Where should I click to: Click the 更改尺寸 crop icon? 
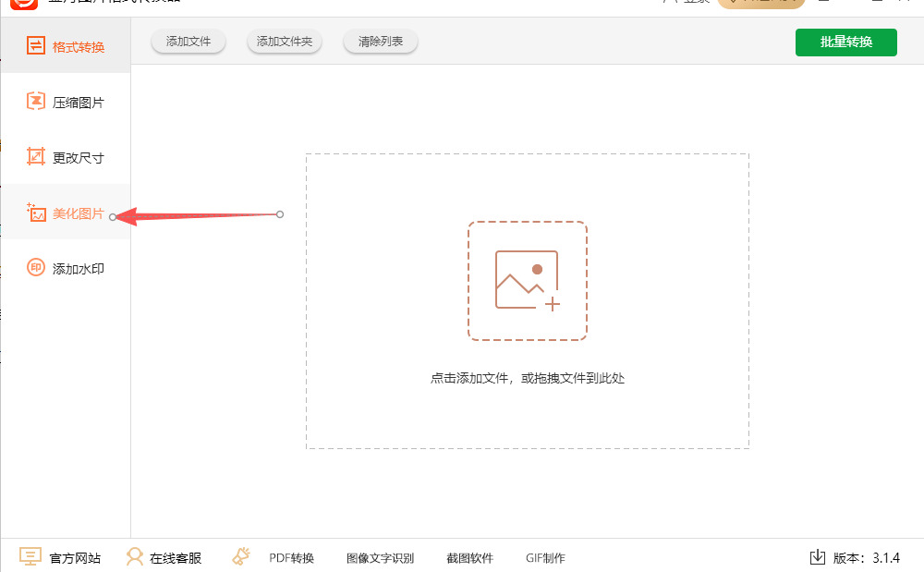36,157
